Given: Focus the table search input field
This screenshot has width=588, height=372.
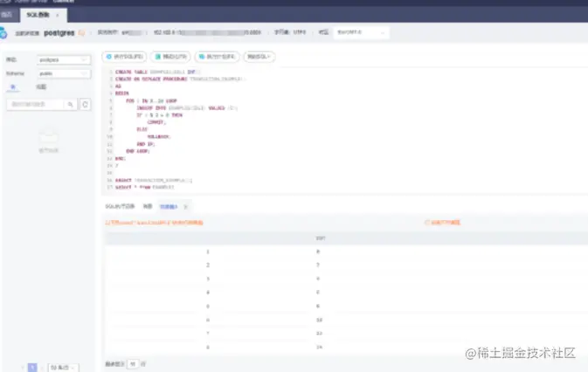Looking at the screenshot, I should click(x=35, y=105).
